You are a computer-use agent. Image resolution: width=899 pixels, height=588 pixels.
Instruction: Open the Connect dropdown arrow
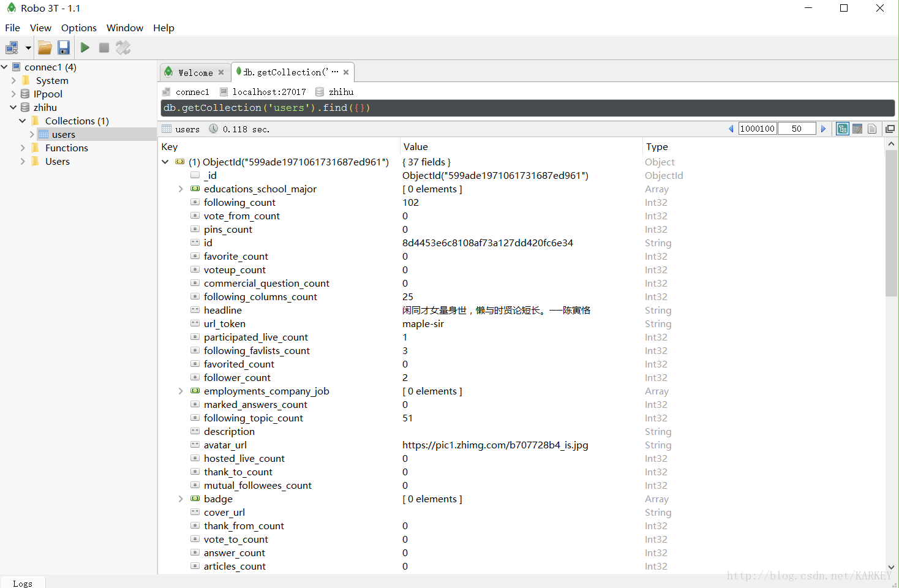click(x=28, y=48)
